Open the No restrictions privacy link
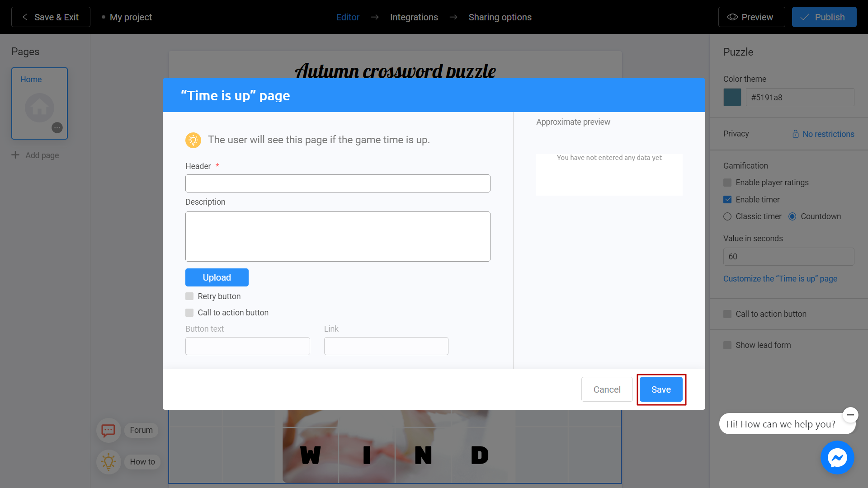Screen dimensions: 868x488 click(828, 134)
